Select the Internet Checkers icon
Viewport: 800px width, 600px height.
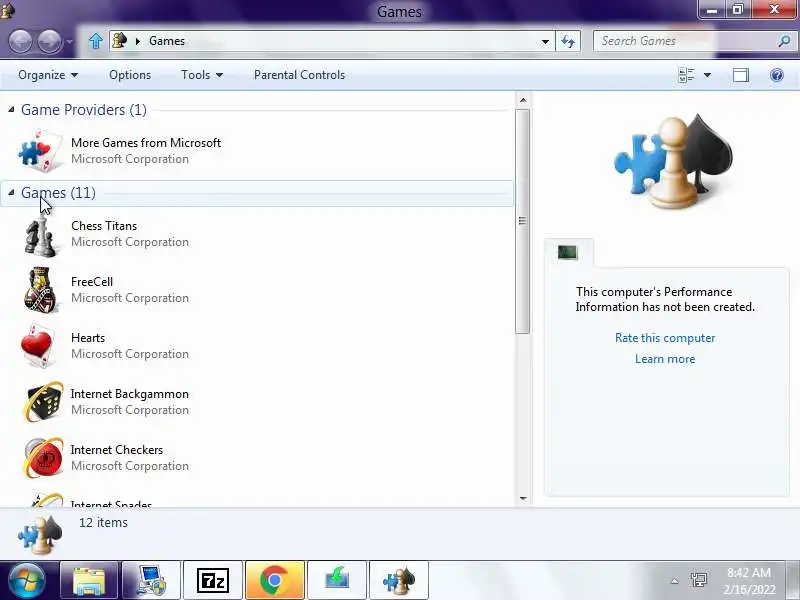coord(43,458)
